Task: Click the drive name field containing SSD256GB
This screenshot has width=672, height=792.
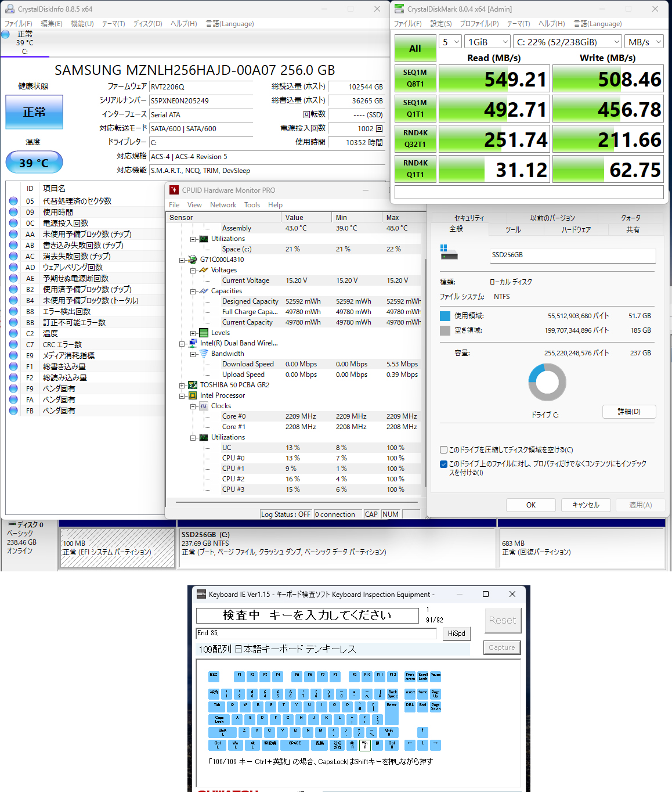Action: (573, 255)
